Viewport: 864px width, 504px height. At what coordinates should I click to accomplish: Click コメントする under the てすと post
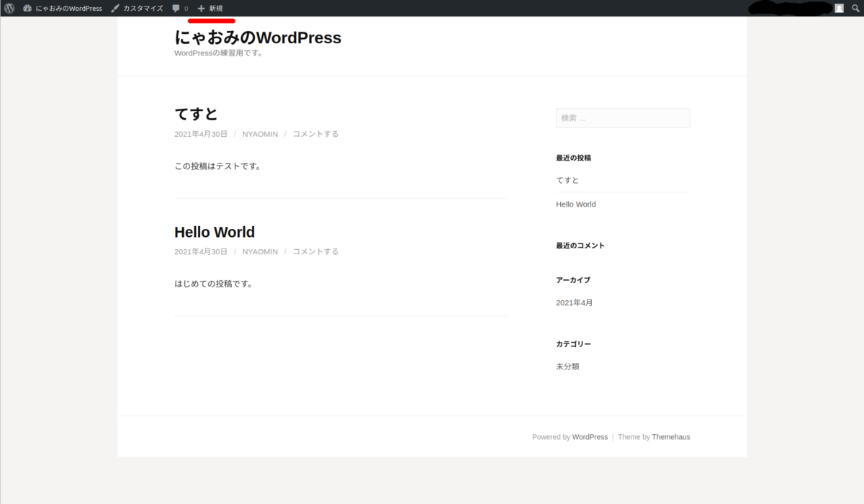point(315,134)
